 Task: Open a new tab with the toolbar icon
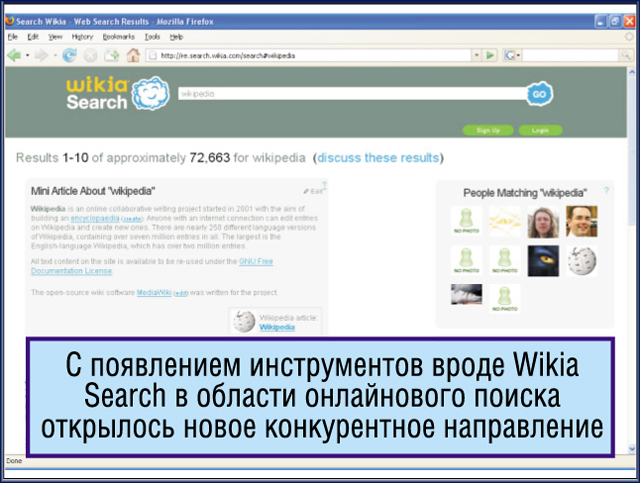click(x=111, y=55)
